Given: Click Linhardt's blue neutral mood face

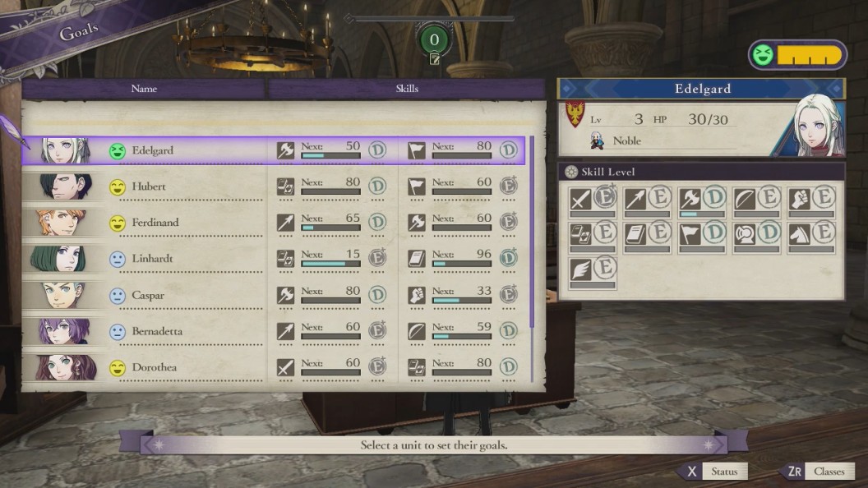Looking at the screenshot, I should (118, 259).
